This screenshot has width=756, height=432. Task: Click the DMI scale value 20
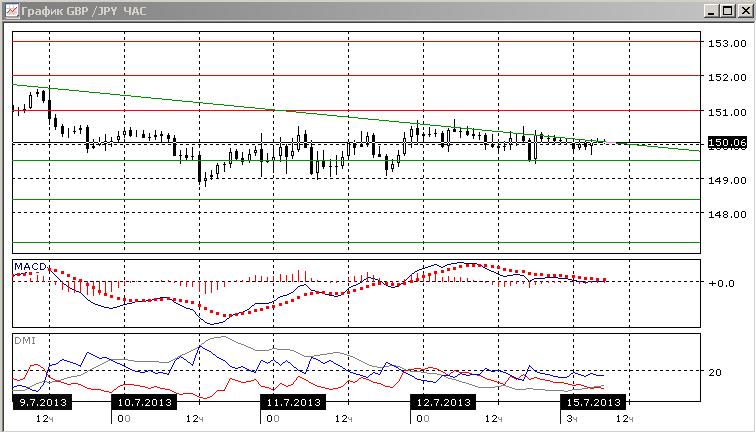tap(715, 372)
